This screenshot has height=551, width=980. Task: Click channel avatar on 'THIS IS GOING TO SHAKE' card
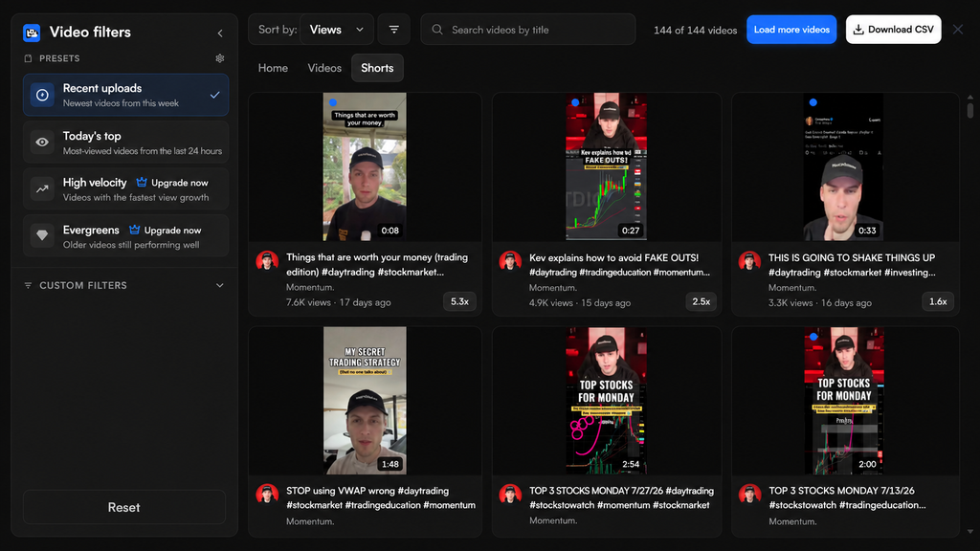pyautogui.click(x=749, y=260)
